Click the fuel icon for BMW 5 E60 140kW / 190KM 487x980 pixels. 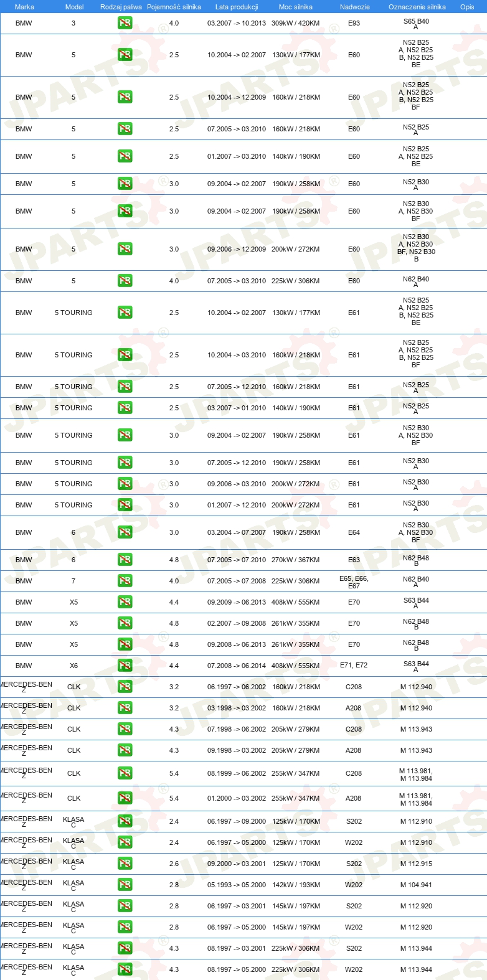click(125, 156)
